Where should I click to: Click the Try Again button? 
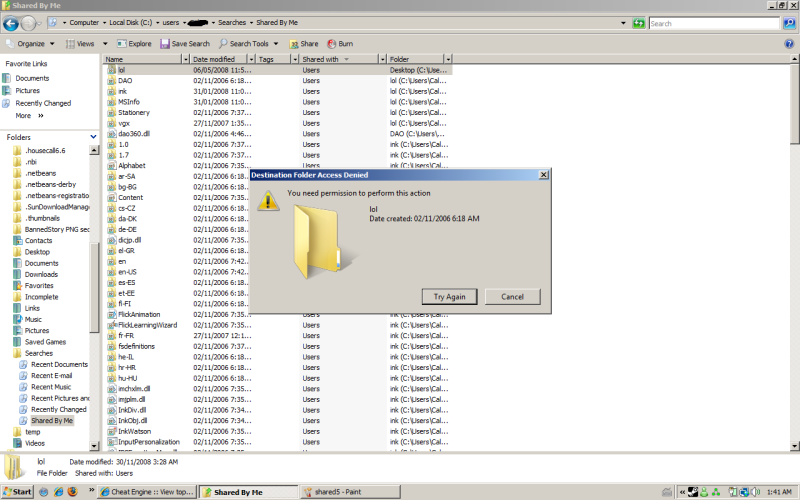point(449,297)
